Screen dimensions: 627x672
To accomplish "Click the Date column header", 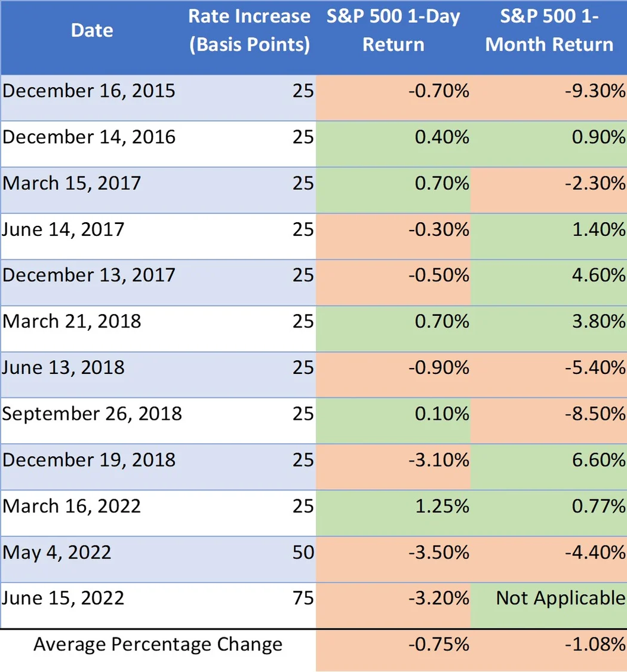I will tap(92, 30).
